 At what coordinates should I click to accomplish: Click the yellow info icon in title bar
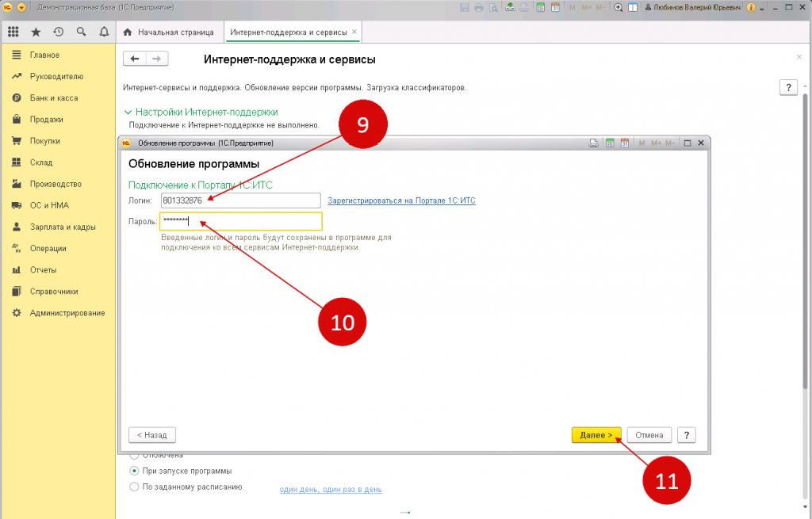[751, 7]
